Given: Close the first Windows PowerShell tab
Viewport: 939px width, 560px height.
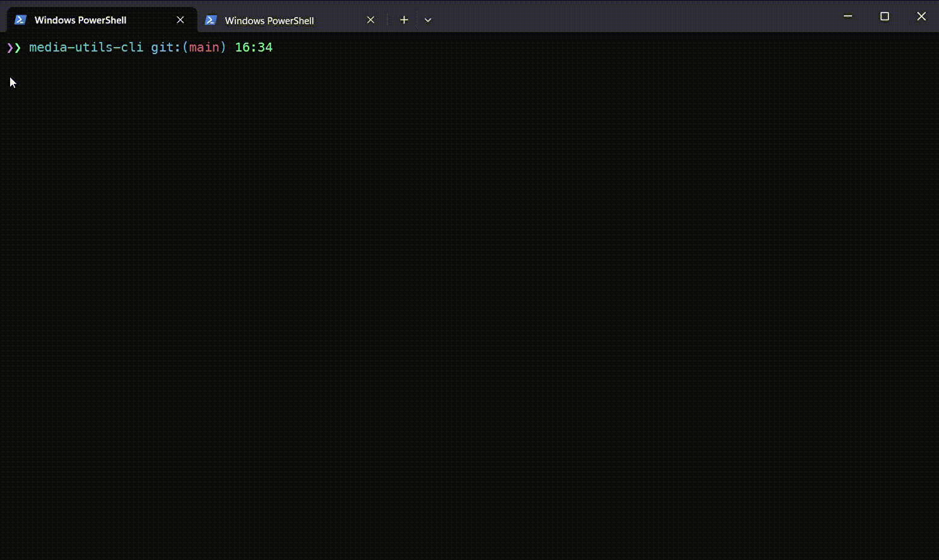Looking at the screenshot, I should click(x=180, y=20).
